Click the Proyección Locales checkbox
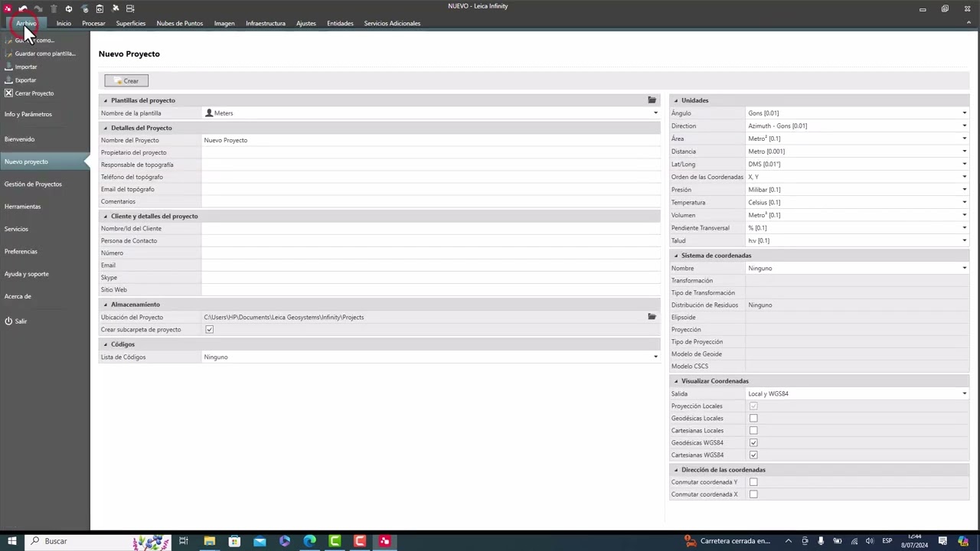The image size is (980, 551). tap(753, 406)
